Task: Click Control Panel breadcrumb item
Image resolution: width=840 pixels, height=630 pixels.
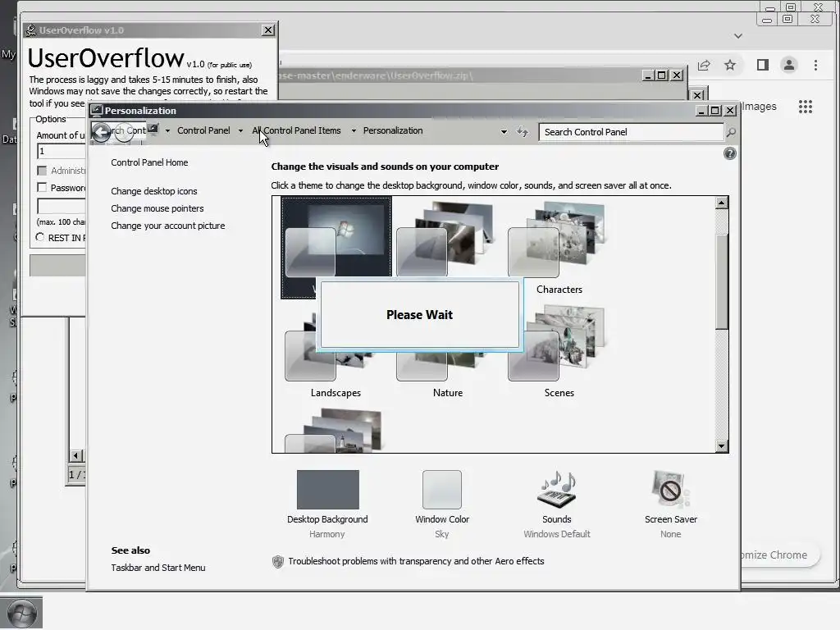Action: tap(203, 130)
